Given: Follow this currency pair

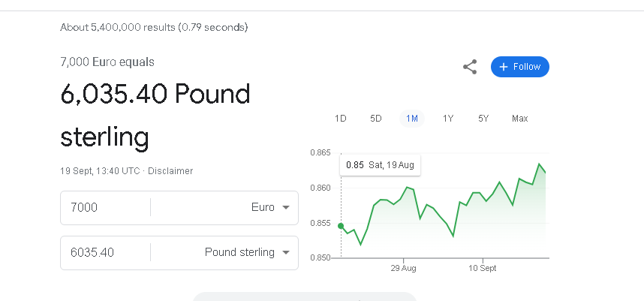Looking at the screenshot, I should 520,67.
